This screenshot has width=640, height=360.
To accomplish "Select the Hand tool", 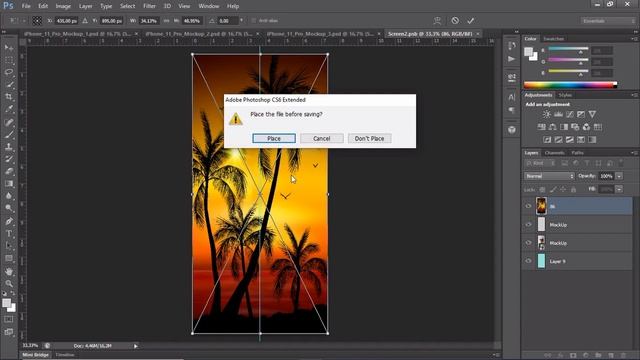I will [9, 271].
